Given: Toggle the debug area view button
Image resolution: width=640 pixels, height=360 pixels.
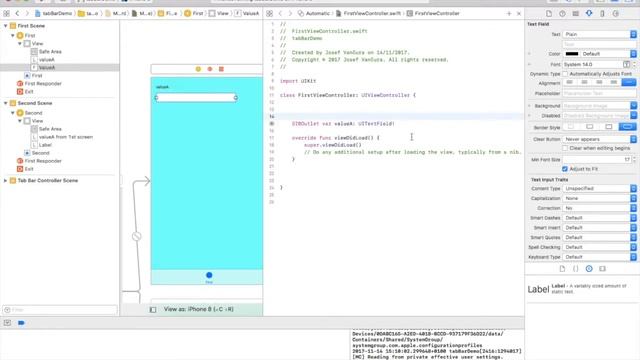Looking at the screenshot, I should click(7, 323).
